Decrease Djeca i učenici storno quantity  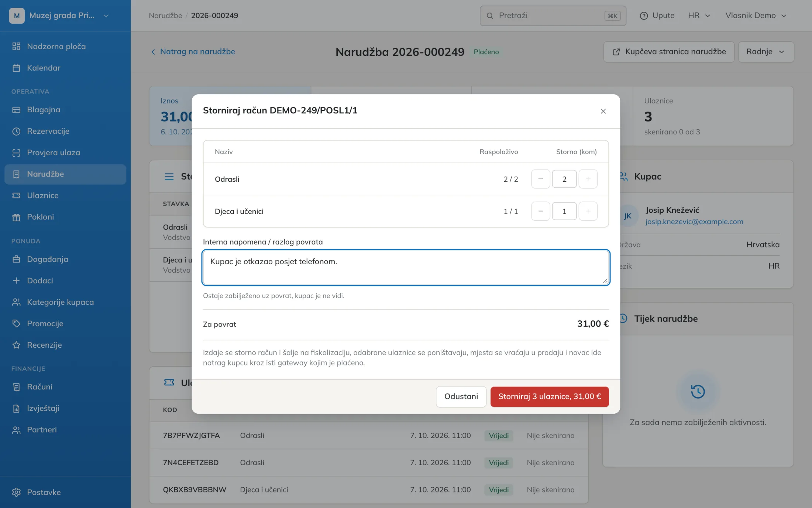pos(540,211)
